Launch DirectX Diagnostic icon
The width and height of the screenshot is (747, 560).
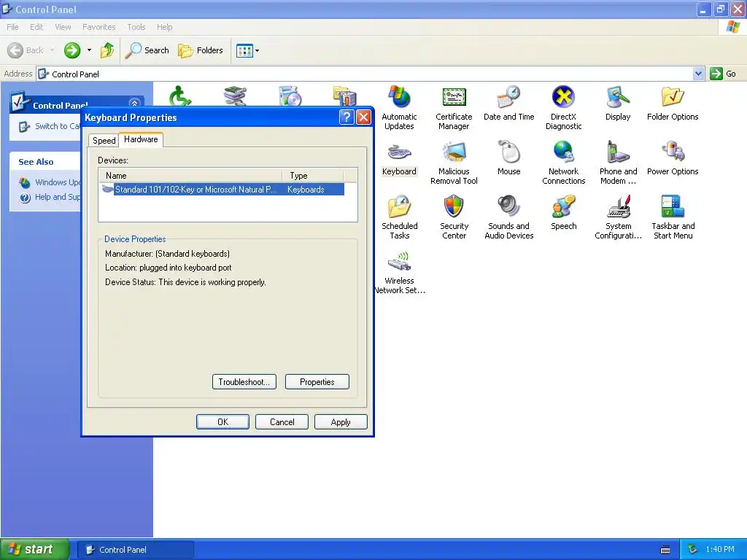click(x=563, y=108)
